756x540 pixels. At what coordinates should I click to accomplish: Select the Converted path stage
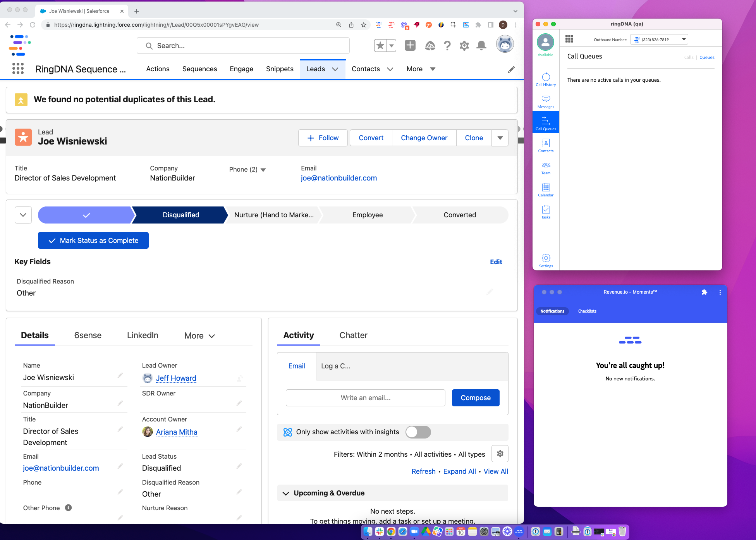click(460, 215)
